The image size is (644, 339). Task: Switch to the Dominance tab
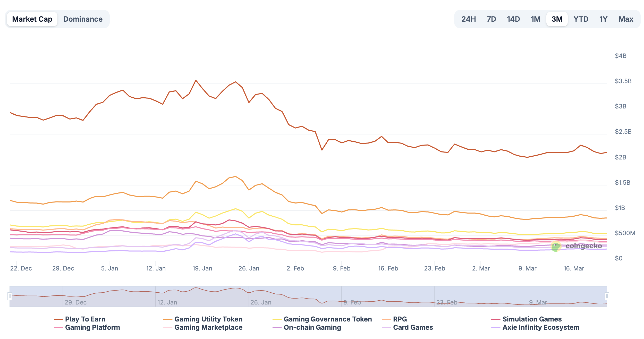tap(83, 19)
